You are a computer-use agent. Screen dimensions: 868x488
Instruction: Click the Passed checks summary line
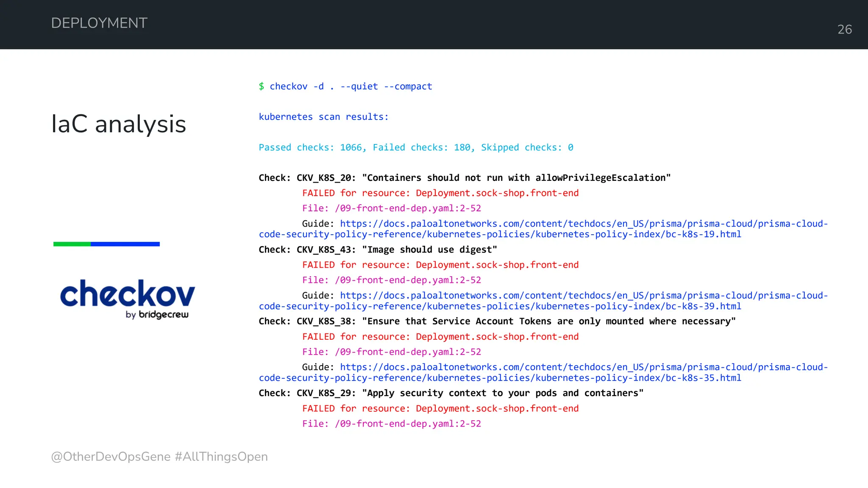click(416, 147)
